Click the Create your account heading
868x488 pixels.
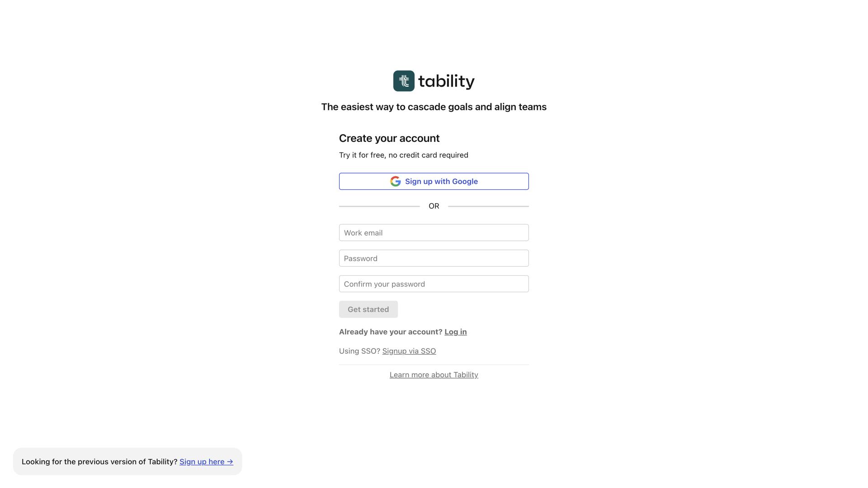click(x=389, y=138)
